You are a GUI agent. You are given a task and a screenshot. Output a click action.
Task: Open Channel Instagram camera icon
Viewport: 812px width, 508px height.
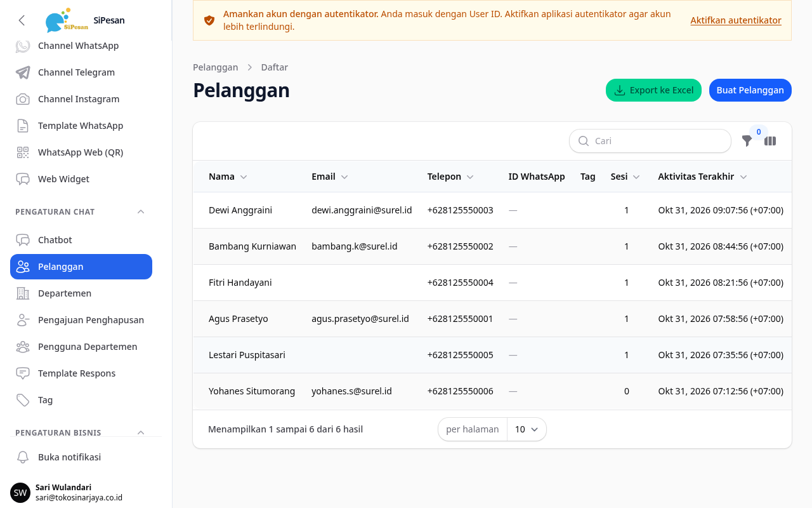point(23,99)
